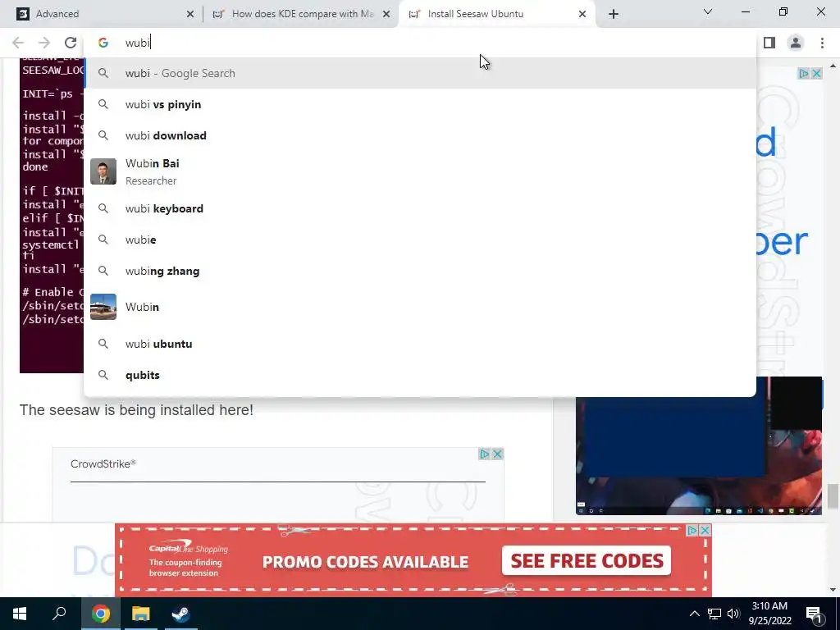
Task: Choose the 'wubi ubuntu' suggestion
Action: pyautogui.click(x=419, y=344)
